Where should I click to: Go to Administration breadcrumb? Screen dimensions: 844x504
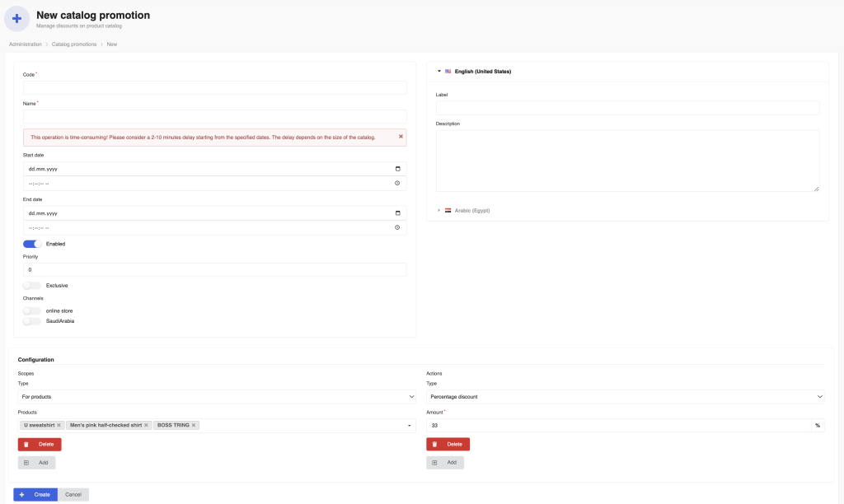coord(26,44)
